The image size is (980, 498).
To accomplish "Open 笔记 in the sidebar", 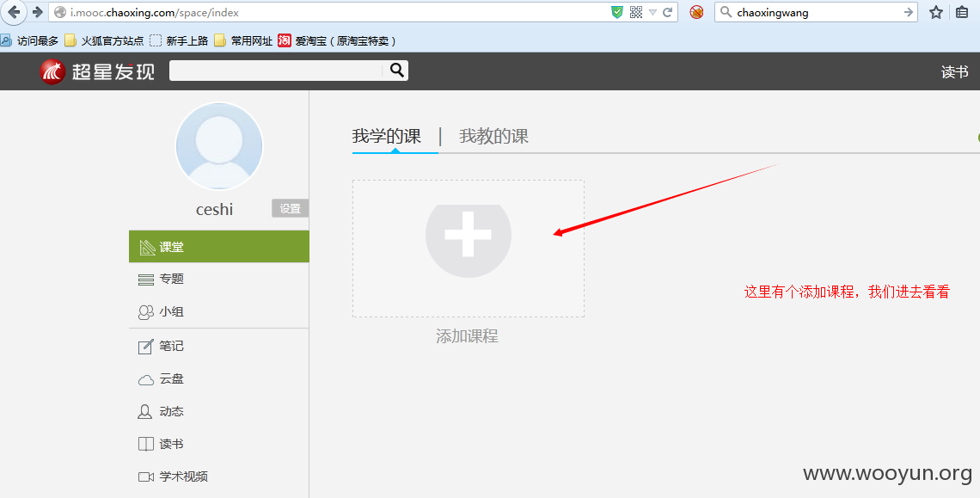I will [x=218, y=346].
